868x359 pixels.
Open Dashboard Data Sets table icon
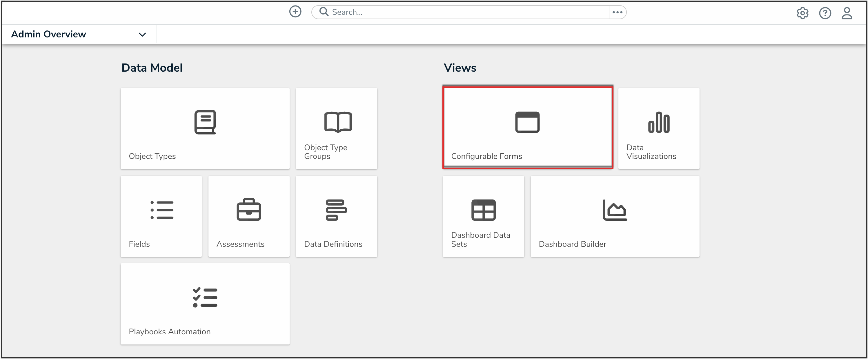[x=483, y=210]
